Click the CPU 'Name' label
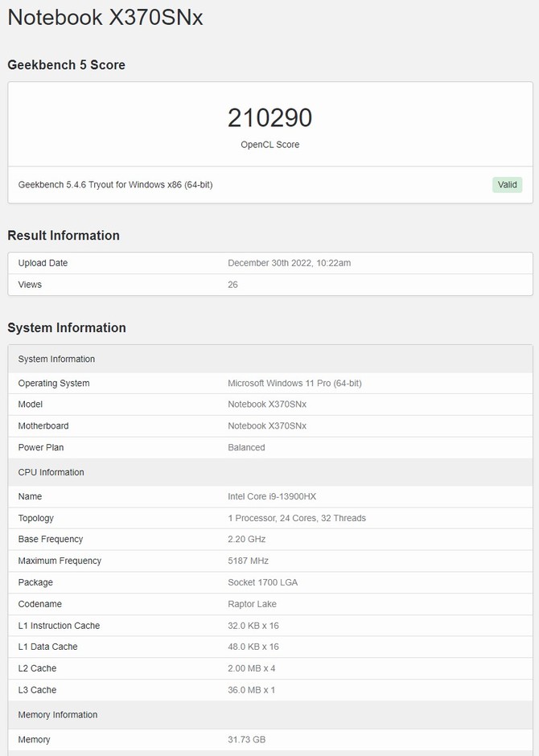Image resolution: width=539 pixels, height=756 pixels. pos(30,496)
